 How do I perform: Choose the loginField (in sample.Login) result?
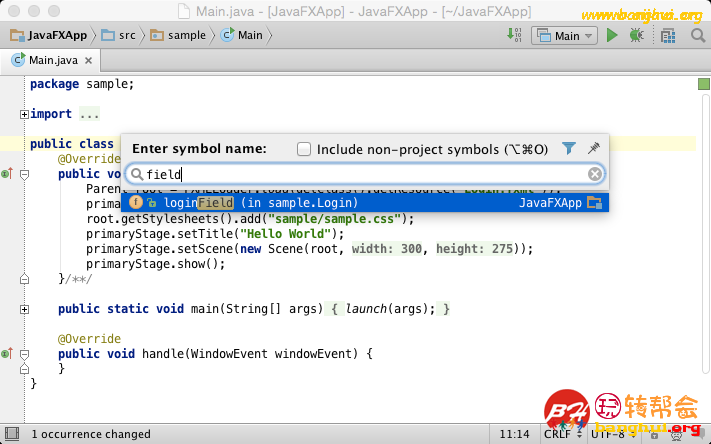click(x=365, y=202)
